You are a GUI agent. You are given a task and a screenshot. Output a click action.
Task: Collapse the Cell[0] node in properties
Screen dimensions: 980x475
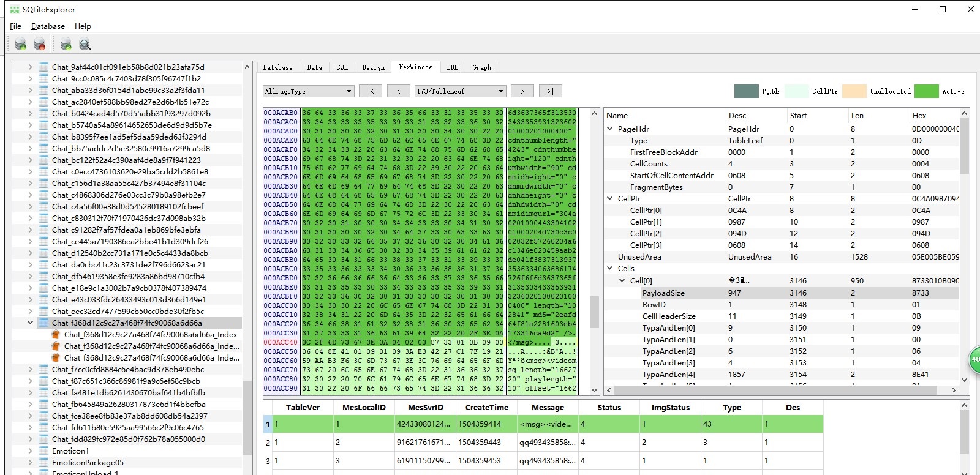622,280
